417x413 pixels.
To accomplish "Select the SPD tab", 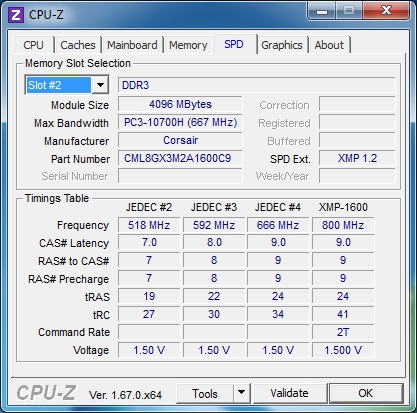I will coord(234,44).
